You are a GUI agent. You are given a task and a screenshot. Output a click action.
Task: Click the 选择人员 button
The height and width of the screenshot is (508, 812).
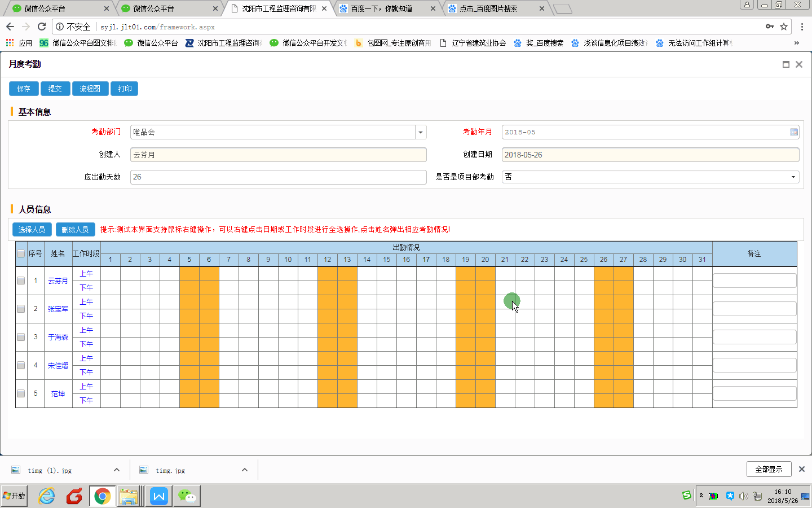(x=32, y=230)
